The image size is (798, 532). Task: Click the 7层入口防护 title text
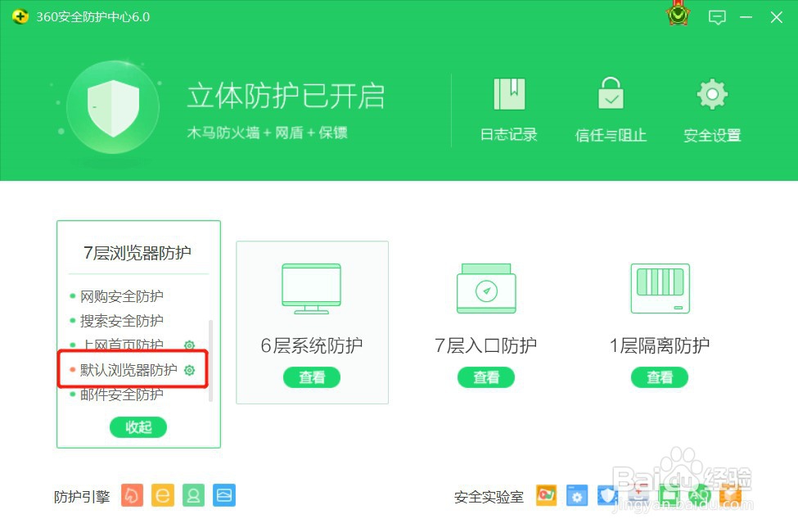tap(486, 345)
